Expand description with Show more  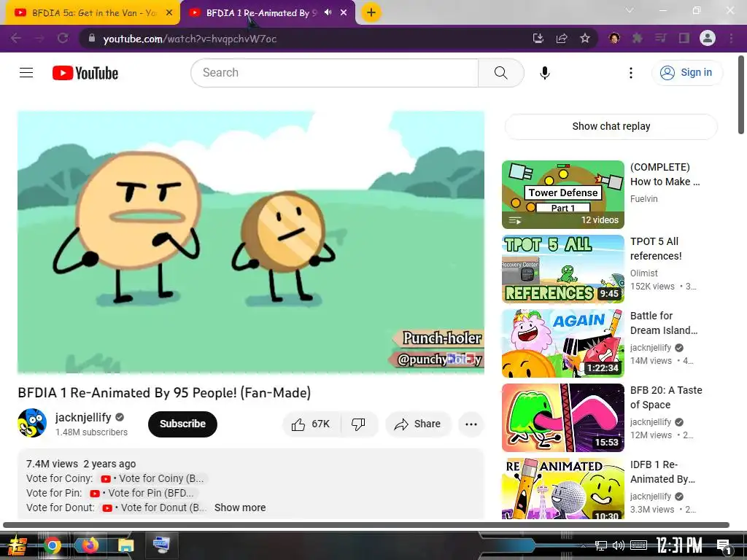tap(239, 507)
